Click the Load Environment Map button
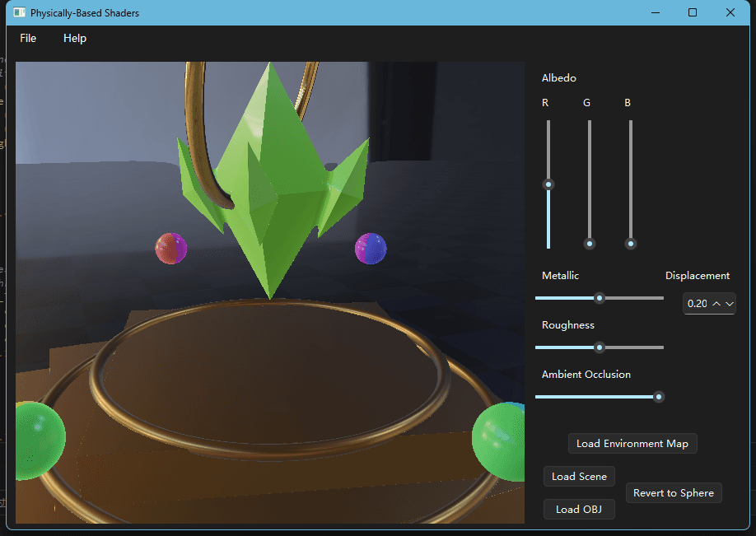 [x=632, y=444]
